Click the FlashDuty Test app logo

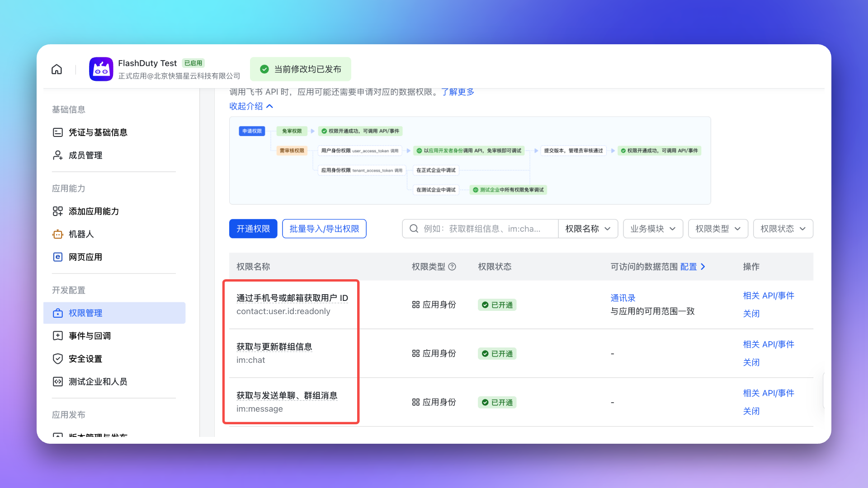[101, 69]
